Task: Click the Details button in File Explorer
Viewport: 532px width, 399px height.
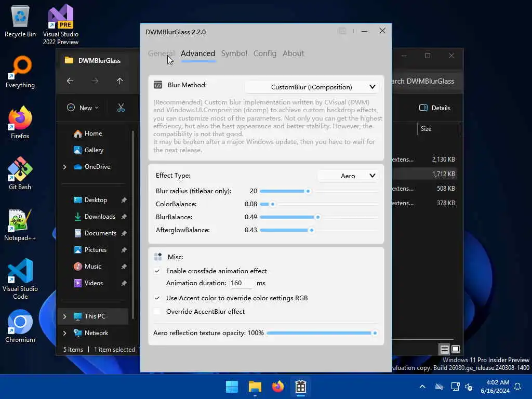Action: (x=435, y=108)
